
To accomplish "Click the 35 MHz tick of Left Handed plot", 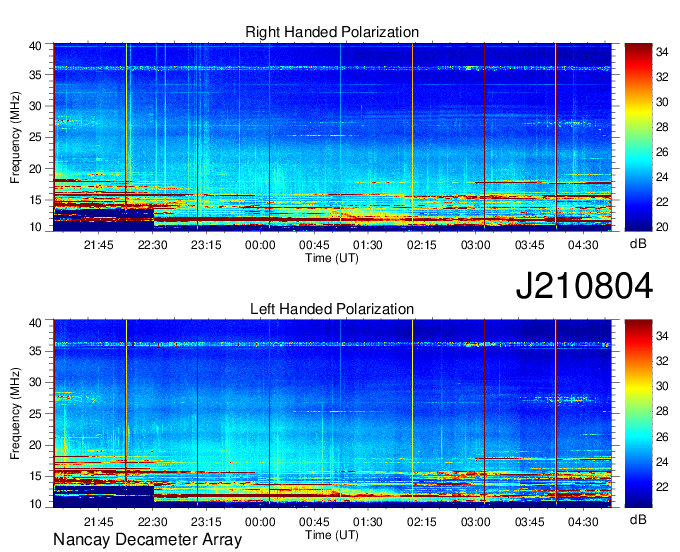I will pos(35,351).
